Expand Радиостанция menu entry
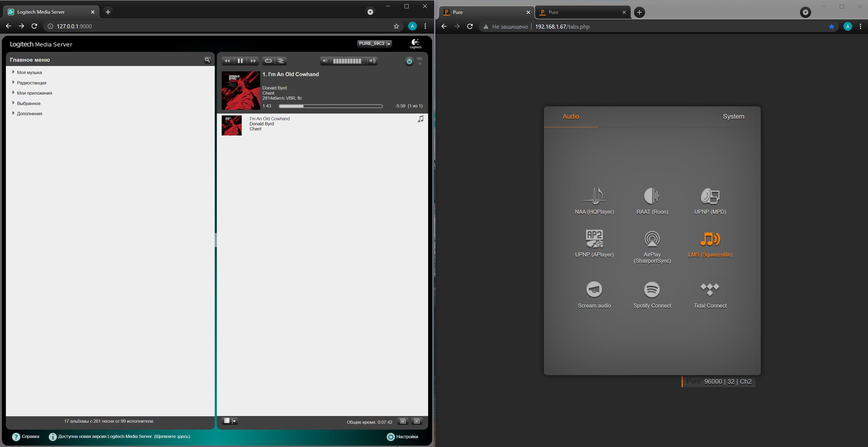868x447 pixels. [13, 83]
